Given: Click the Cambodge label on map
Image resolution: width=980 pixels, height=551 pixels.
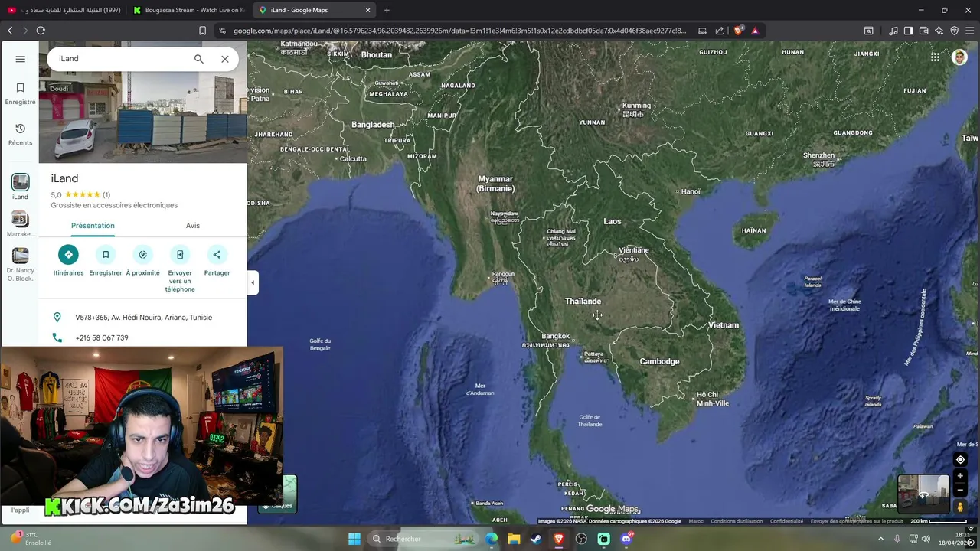Looking at the screenshot, I should tap(659, 361).
